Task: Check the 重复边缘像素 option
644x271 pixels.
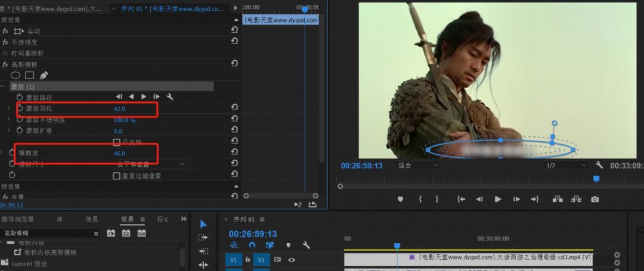Action: (117, 176)
